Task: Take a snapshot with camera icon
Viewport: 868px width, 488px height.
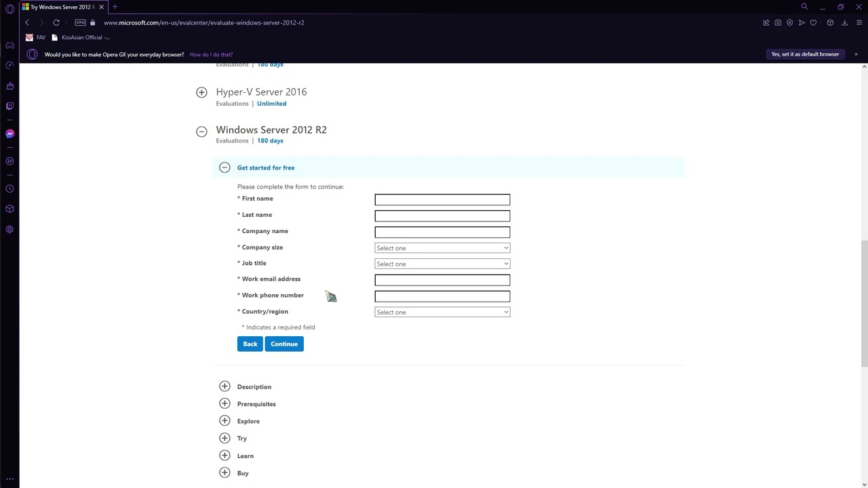Action: [778, 22]
